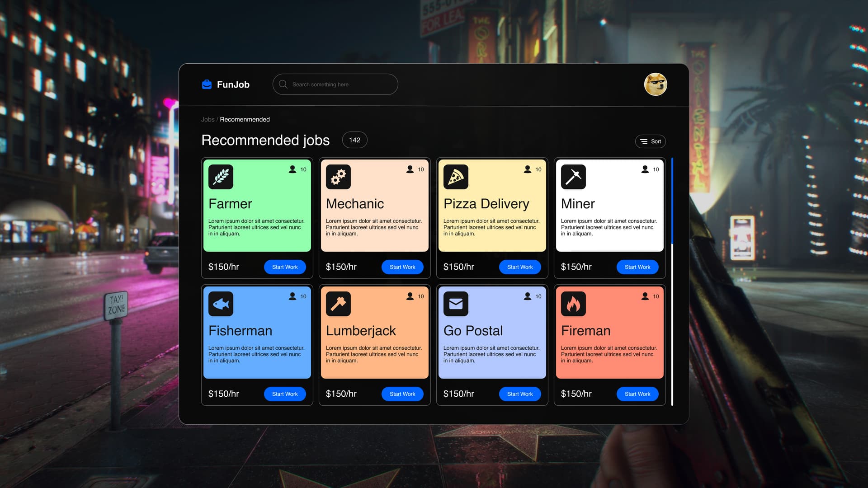
Task: Click the Mechanic gears icon
Action: (338, 177)
